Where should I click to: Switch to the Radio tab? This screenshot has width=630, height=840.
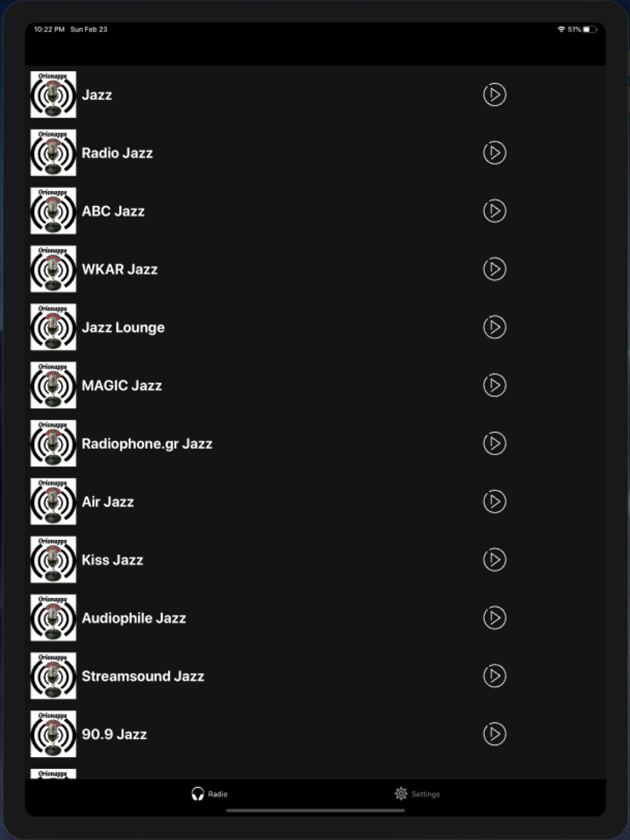coord(210,794)
